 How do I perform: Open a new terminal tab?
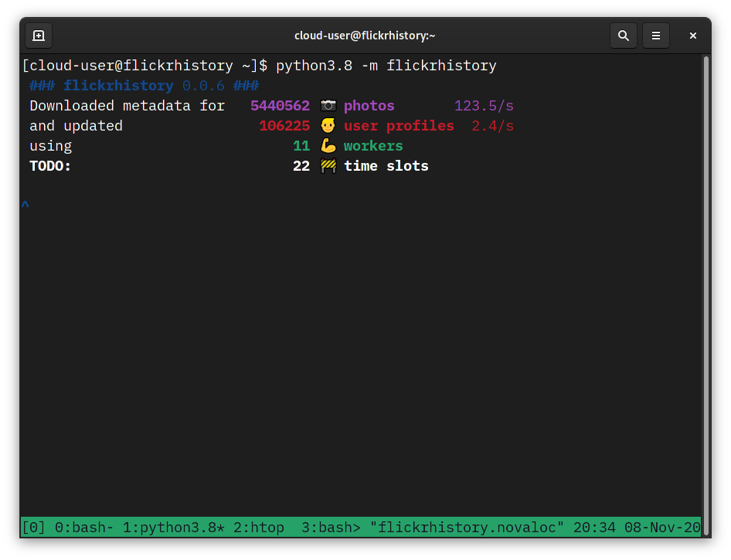click(x=39, y=36)
